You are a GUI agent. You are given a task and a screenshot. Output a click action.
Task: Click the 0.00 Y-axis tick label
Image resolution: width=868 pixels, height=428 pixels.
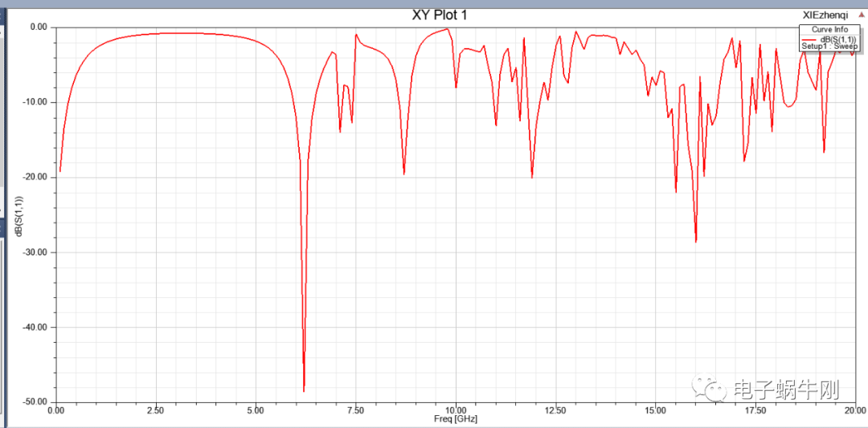[39, 27]
